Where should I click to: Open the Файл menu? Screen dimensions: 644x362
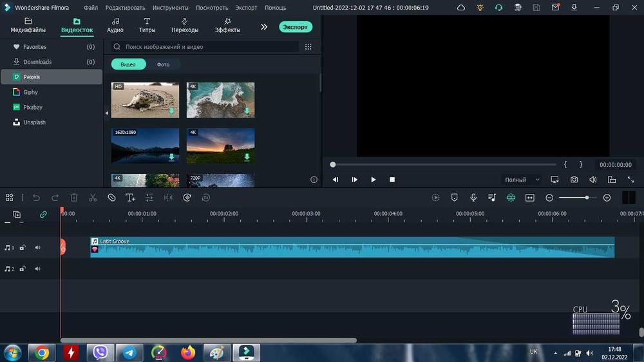tap(91, 7)
